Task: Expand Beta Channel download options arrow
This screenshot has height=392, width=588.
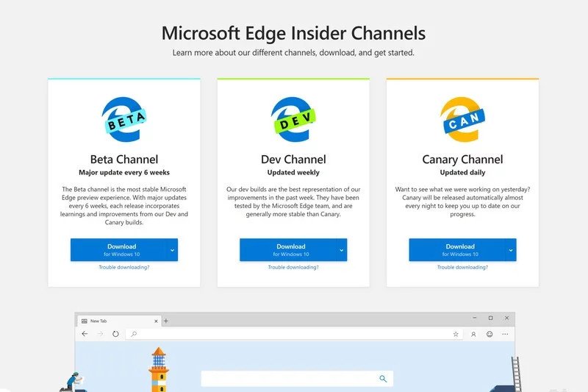Action: point(172,250)
